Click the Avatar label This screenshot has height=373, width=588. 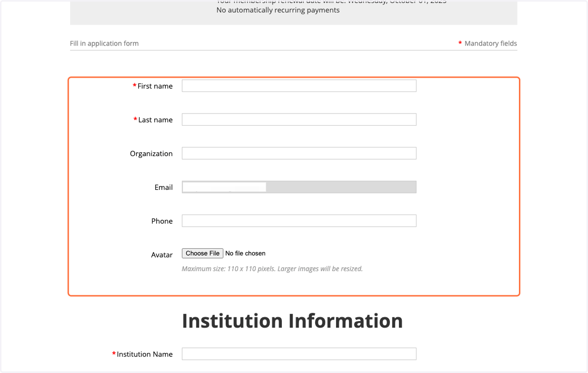point(162,255)
